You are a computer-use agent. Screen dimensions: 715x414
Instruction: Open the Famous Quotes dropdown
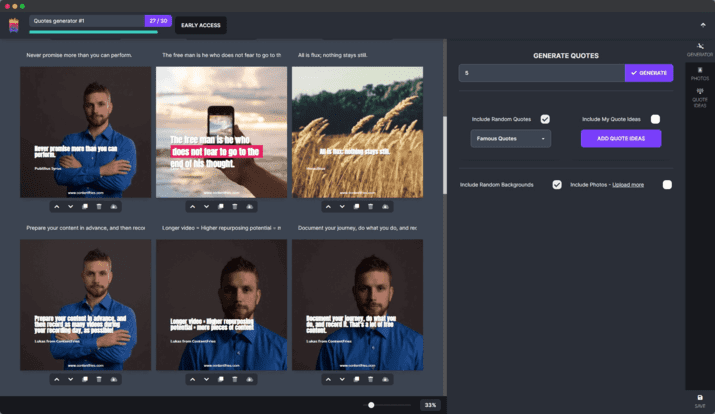510,139
